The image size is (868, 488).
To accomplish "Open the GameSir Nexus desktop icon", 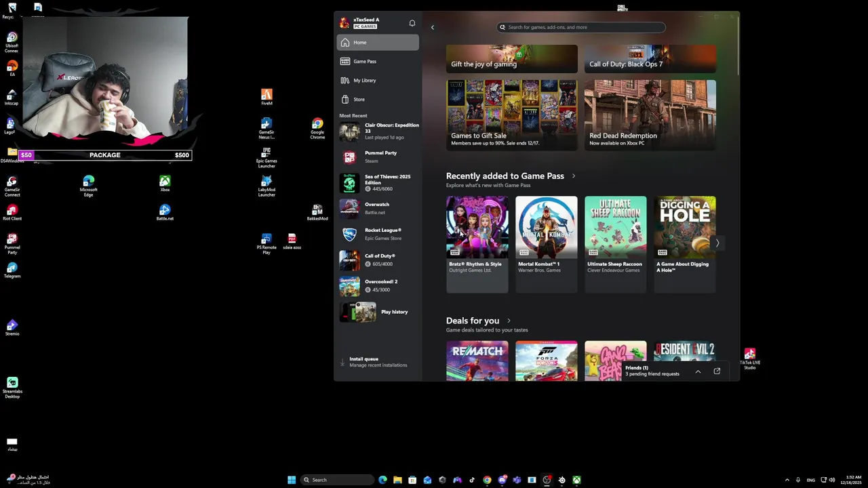I will 267,129.
